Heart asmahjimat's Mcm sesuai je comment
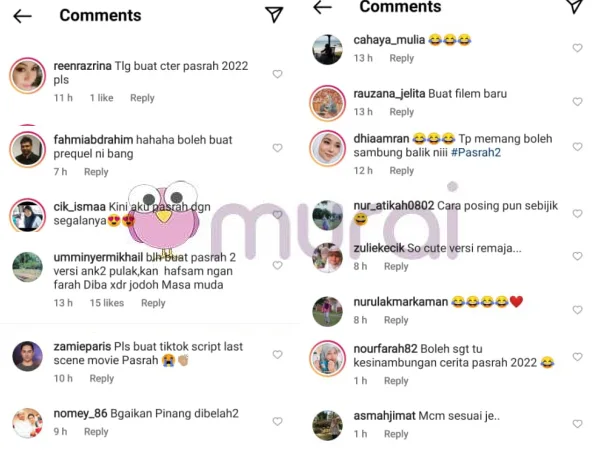Screen dimensions: 600x450 pos(577,424)
